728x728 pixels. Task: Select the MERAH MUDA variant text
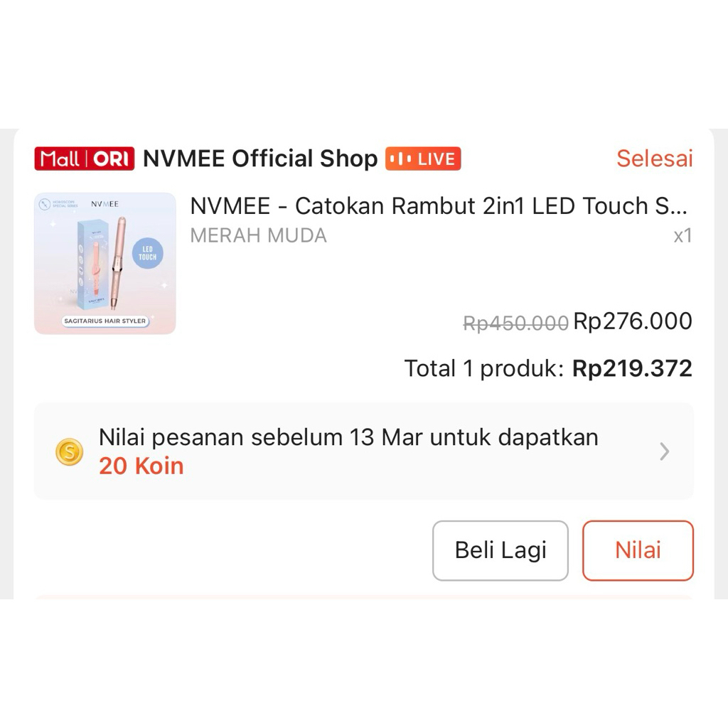[258, 235]
